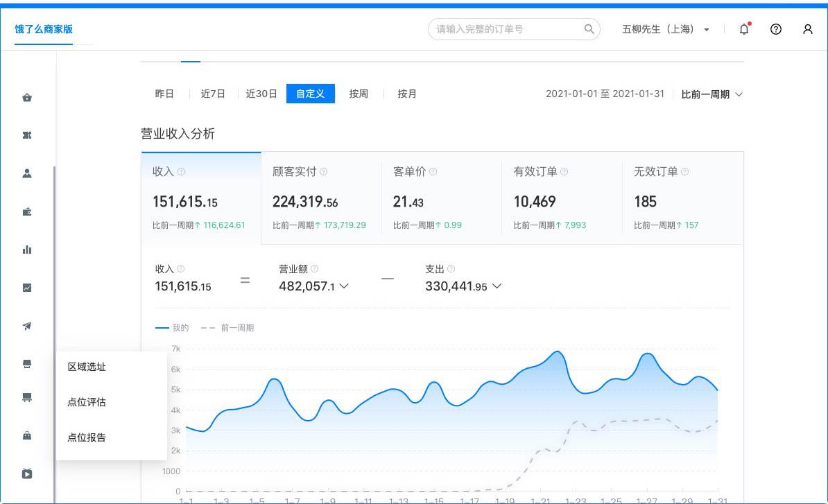This screenshot has width=828, height=504.
Task: Click the search magnifier icon
Action: pos(589,29)
